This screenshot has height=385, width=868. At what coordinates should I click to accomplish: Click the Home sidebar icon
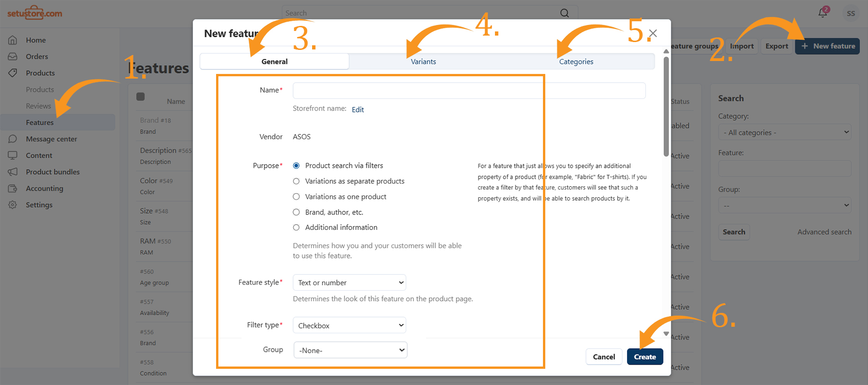[12, 40]
